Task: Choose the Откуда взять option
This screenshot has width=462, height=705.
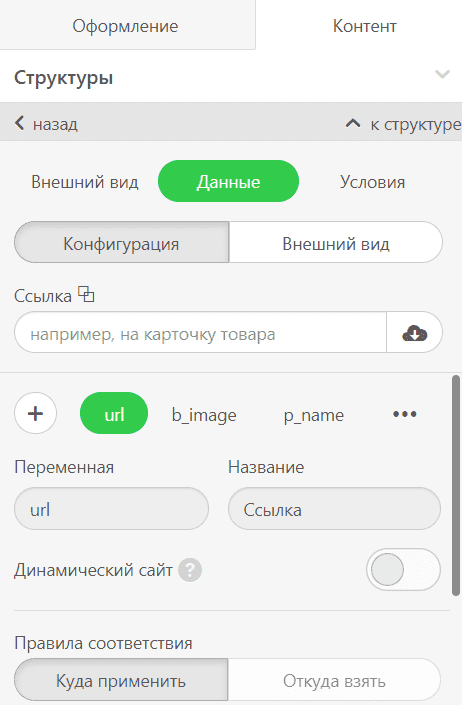Action: coord(334,680)
